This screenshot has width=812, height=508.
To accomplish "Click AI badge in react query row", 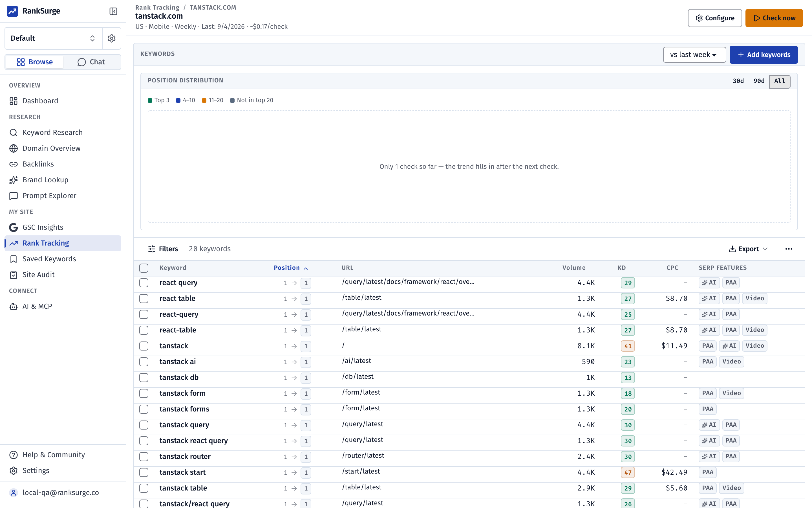I will click(709, 283).
